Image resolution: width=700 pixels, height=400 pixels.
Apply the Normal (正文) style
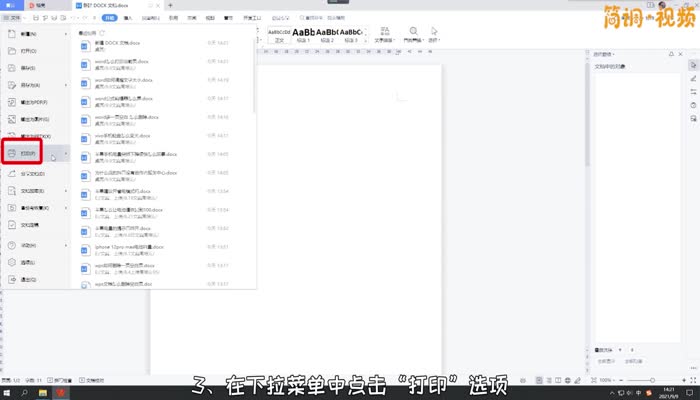pyautogui.click(x=279, y=36)
